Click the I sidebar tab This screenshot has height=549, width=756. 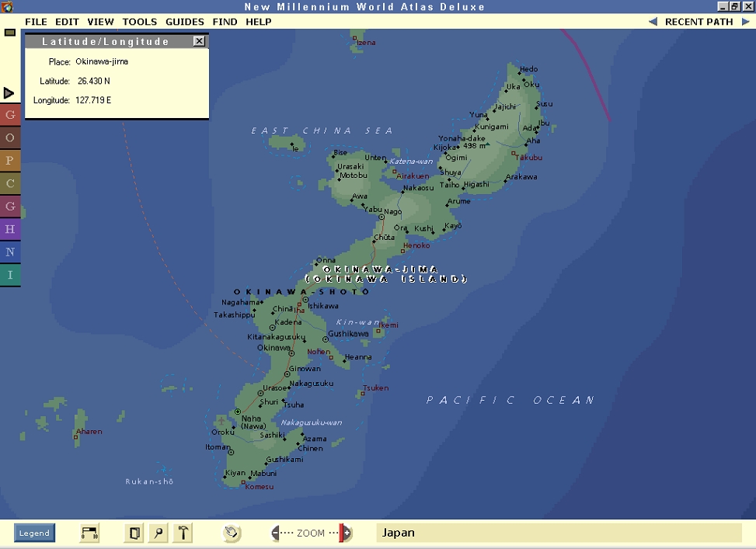pos(10,275)
